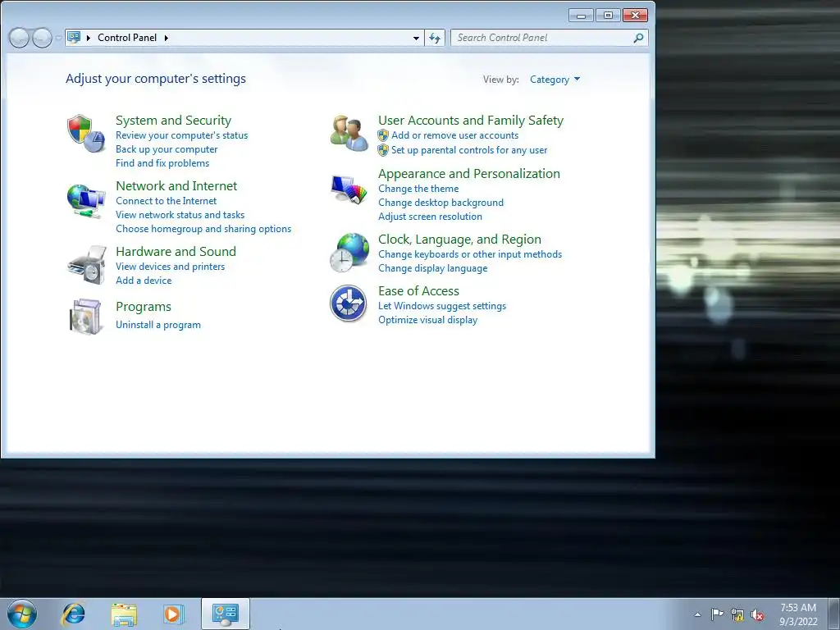
Task: Click Choose homegroup and sharing options
Action: (x=203, y=229)
